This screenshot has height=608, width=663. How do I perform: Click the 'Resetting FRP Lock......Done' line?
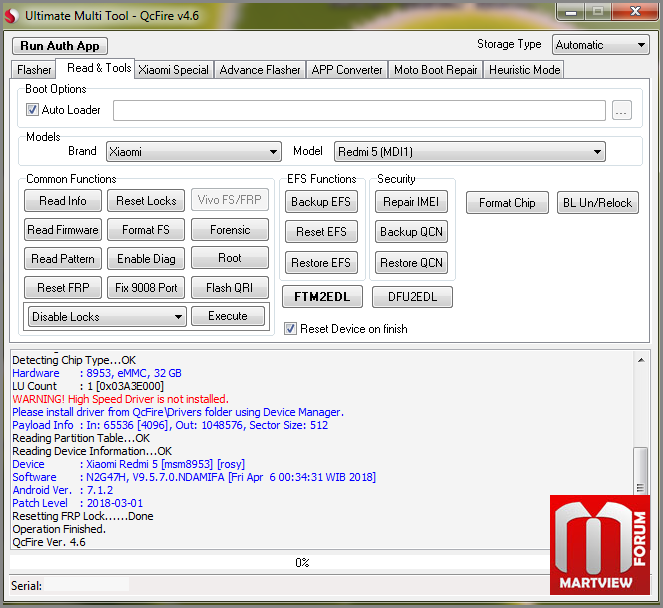pyautogui.click(x=83, y=516)
